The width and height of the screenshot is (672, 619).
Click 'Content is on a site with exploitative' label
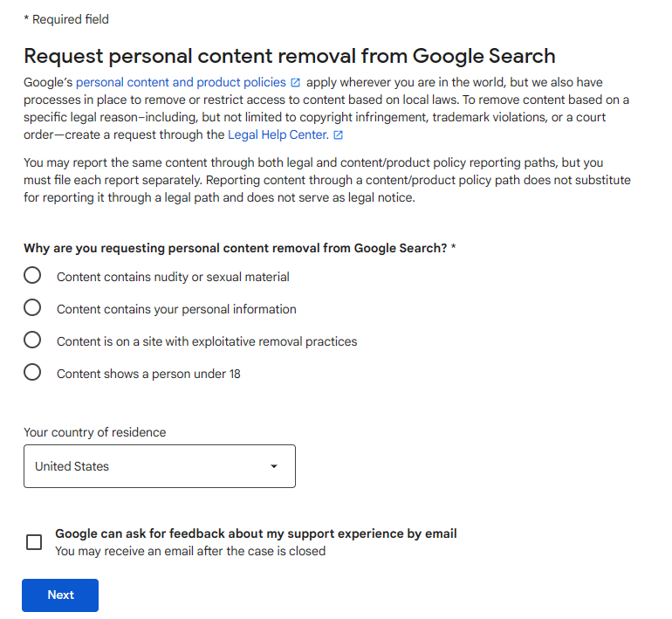coord(207,341)
